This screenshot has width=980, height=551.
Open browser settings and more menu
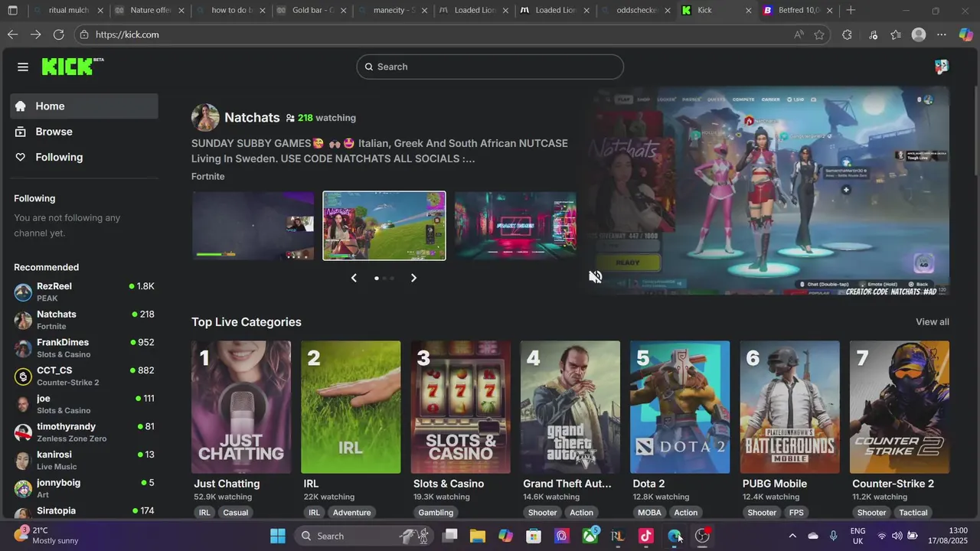click(x=942, y=34)
